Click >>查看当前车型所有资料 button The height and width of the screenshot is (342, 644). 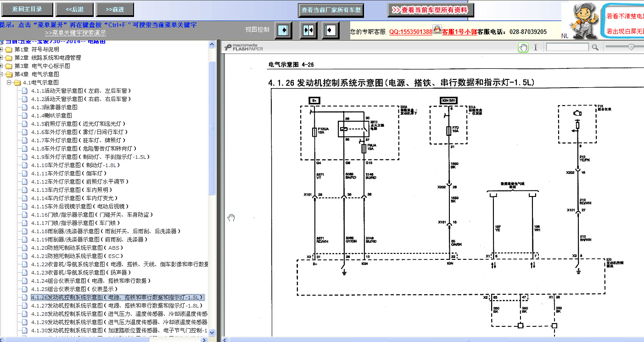pyautogui.click(x=431, y=10)
